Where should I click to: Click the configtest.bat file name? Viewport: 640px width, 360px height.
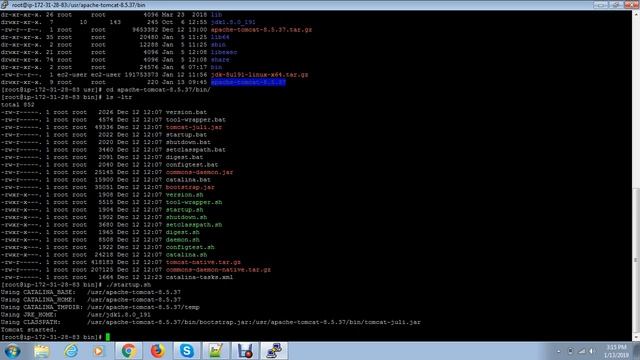192,165
